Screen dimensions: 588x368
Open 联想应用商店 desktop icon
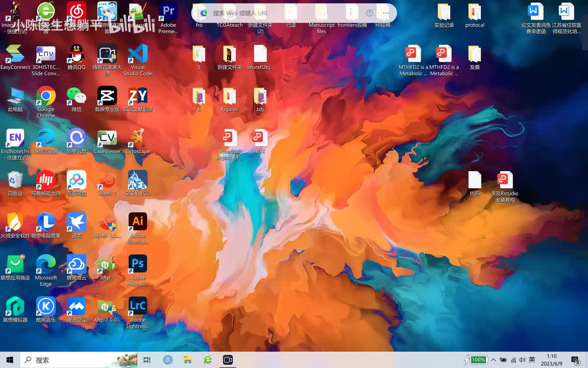click(15, 267)
